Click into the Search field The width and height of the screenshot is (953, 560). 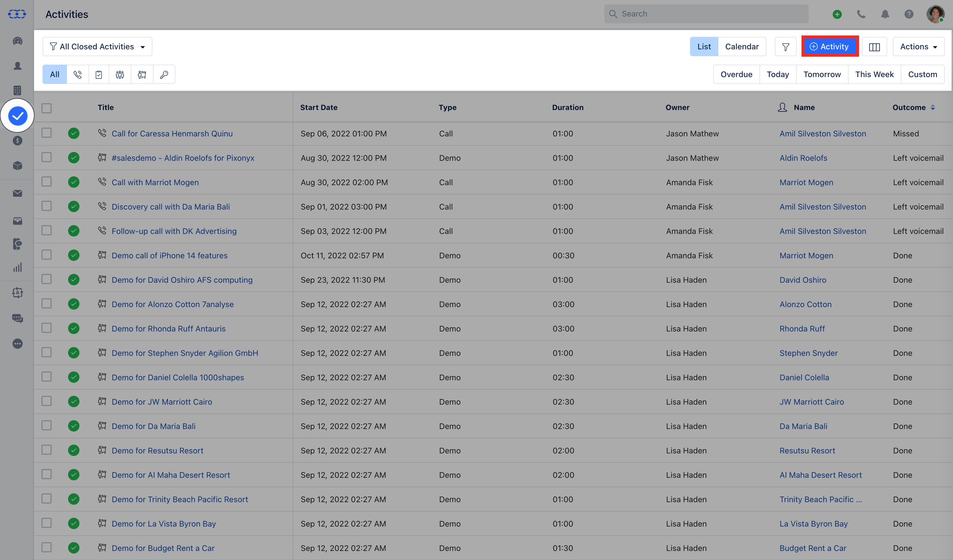[x=706, y=14]
